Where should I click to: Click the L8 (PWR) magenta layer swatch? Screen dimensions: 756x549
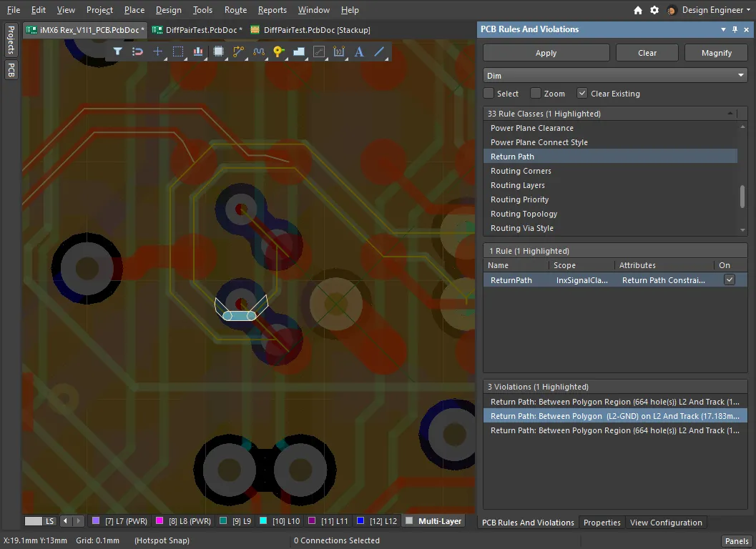pos(159,521)
